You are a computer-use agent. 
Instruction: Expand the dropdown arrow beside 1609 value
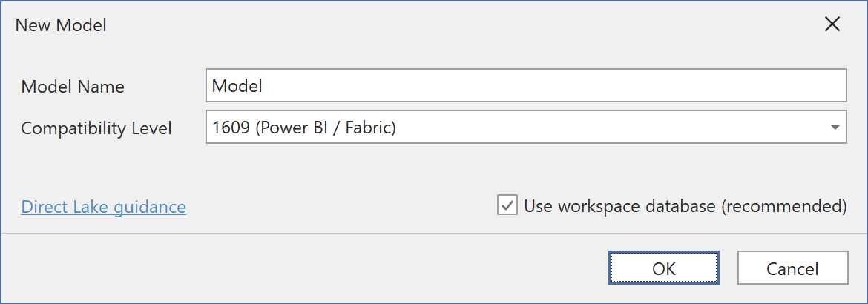coord(835,128)
